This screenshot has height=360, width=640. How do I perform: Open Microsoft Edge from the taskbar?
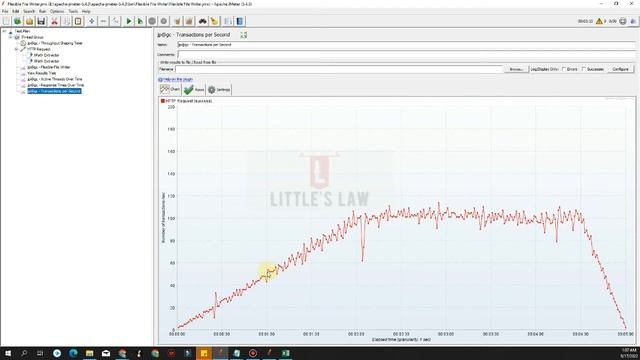[x=73, y=353]
